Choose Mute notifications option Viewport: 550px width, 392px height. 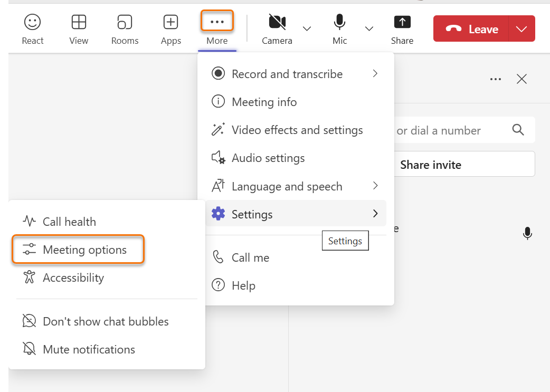point(89,349)
